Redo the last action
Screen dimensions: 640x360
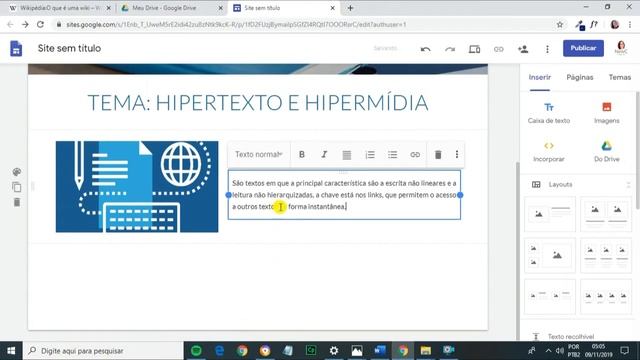450,49
